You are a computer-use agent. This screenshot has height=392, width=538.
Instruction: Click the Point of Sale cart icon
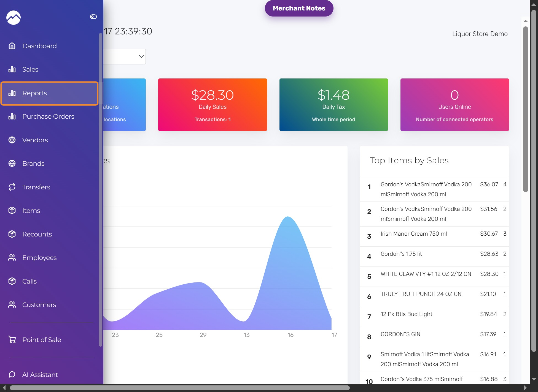click(x=12, y=340)
